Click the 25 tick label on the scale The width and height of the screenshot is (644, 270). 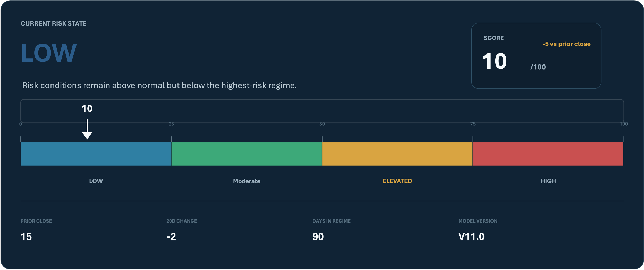[x=171, y=124]
